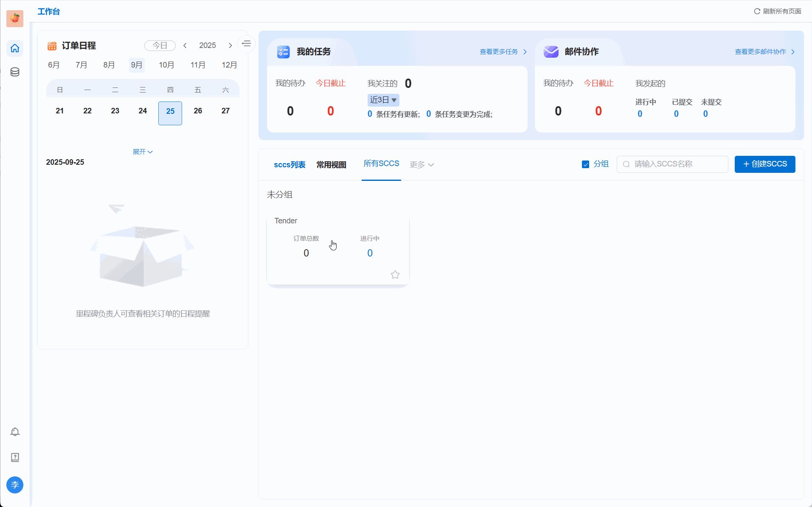This screenshot has height=507, width=812.
Task: Click the home icon in left sidebar
Action: coord(15,48)
